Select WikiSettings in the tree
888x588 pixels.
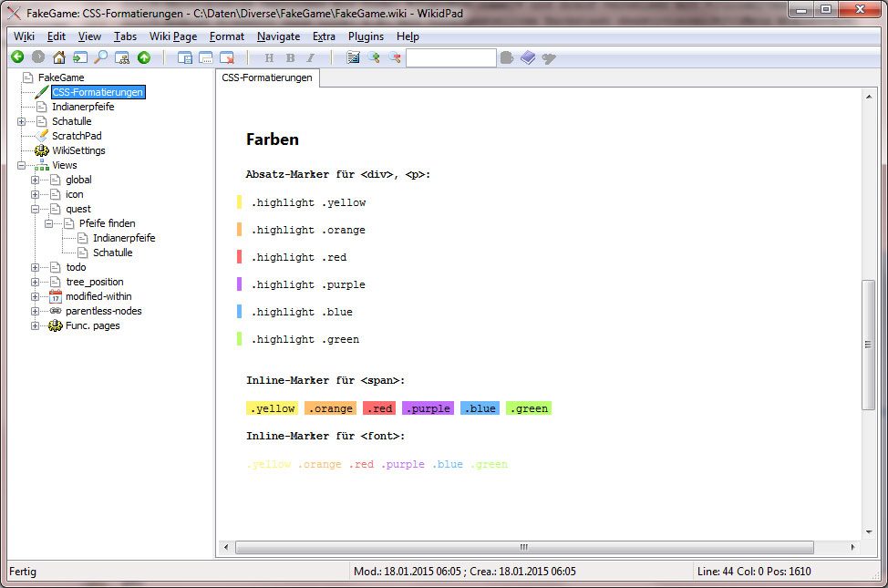coord(78,150)
